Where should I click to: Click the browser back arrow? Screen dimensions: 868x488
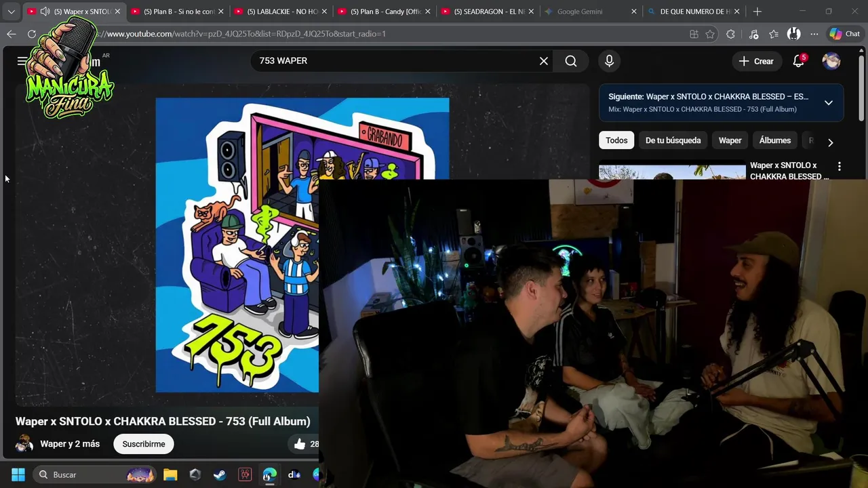(x=12, y=34)
